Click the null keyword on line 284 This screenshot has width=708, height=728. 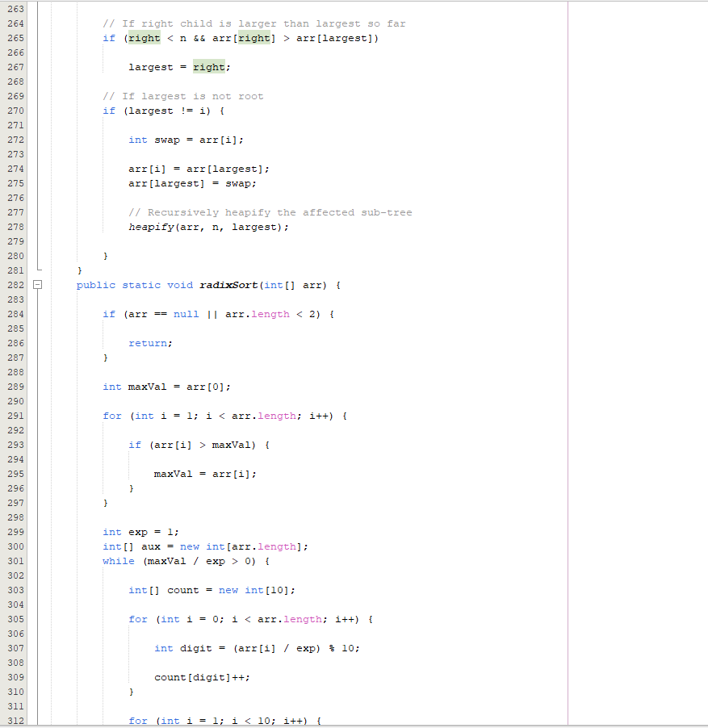[186, 314]
